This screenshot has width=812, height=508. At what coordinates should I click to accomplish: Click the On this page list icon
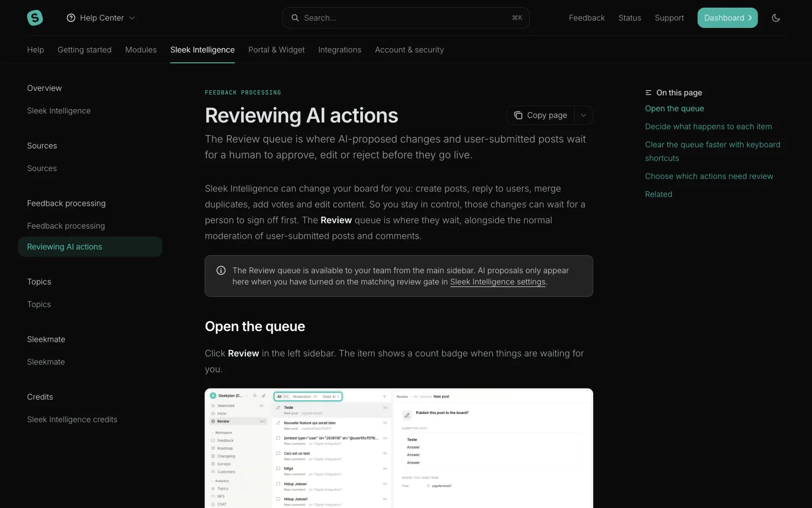(x=648, y=92)
